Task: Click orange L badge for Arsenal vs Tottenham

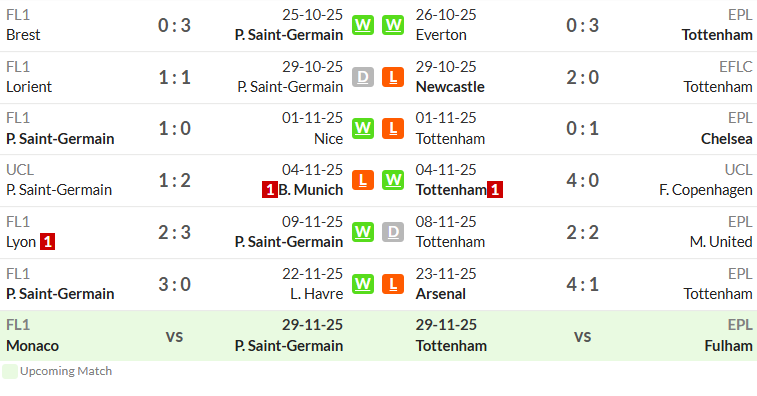Action: tap(393, 284)
